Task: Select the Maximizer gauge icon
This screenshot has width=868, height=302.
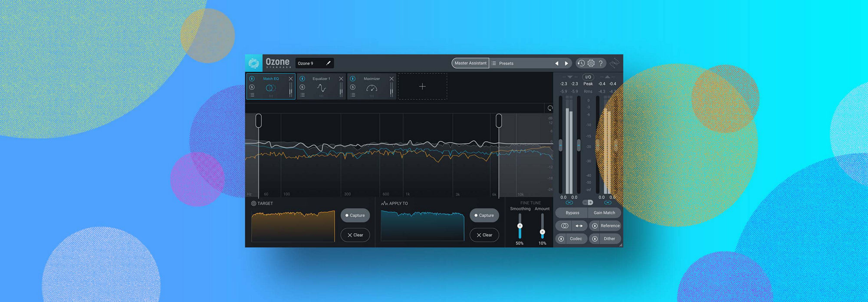Action: pos(372,88)
